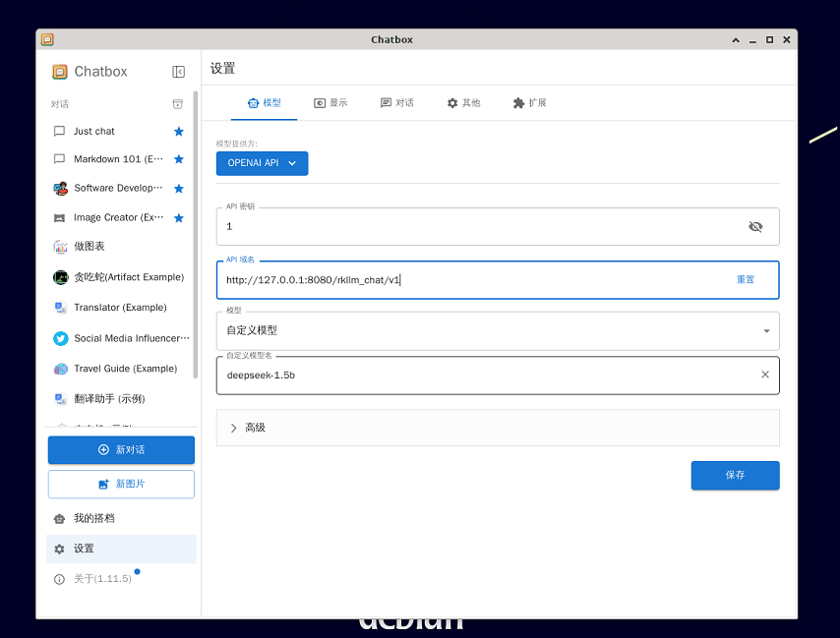Image resolution: width=840 pixels, height=638 pixels.
Task: Click 重置 to reset API host
Action: pos(746,280)
